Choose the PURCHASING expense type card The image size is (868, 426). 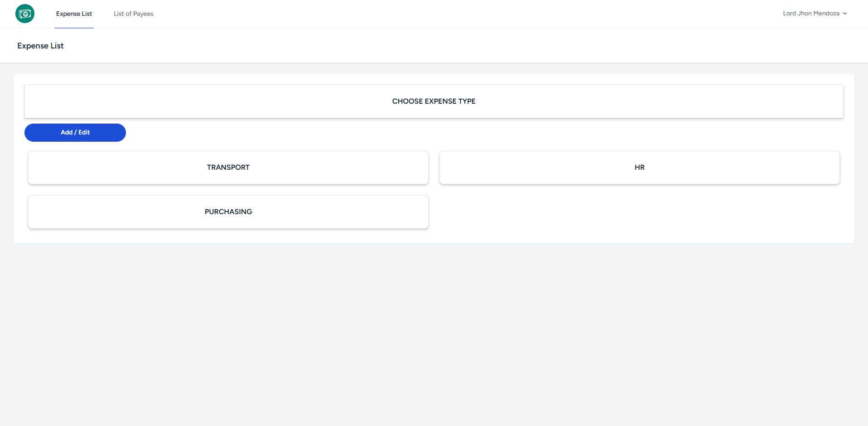point(228,212)
